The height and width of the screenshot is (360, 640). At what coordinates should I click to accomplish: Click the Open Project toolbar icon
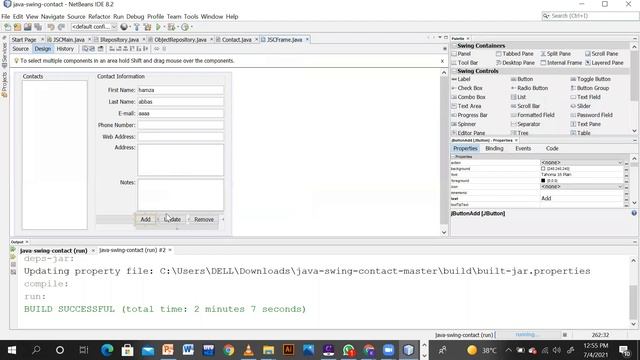coord(27,27)
